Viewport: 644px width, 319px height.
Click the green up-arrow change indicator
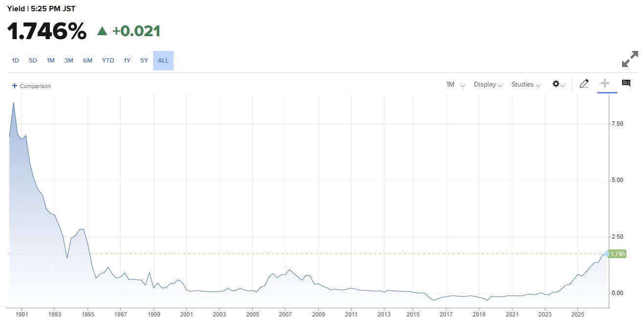tap(102, 31)
